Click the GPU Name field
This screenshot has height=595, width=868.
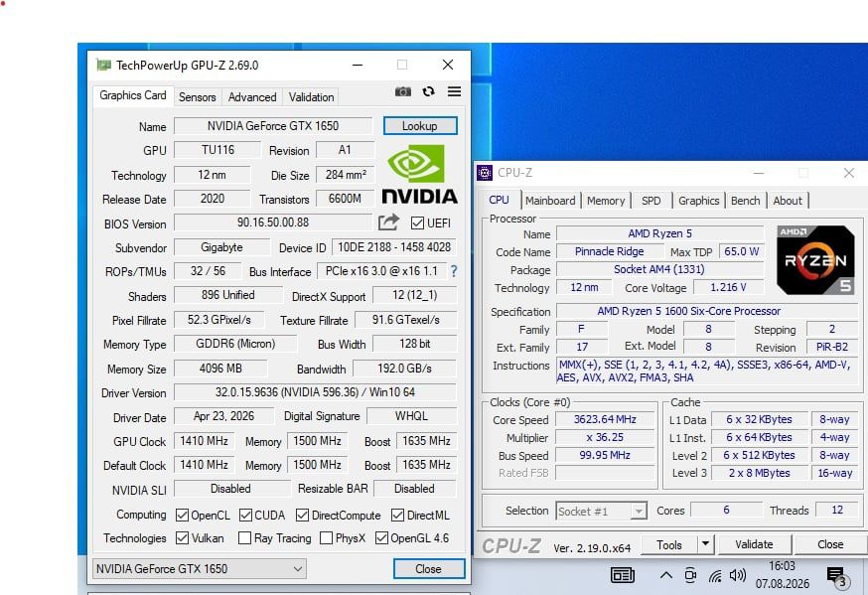pos(273,125)
